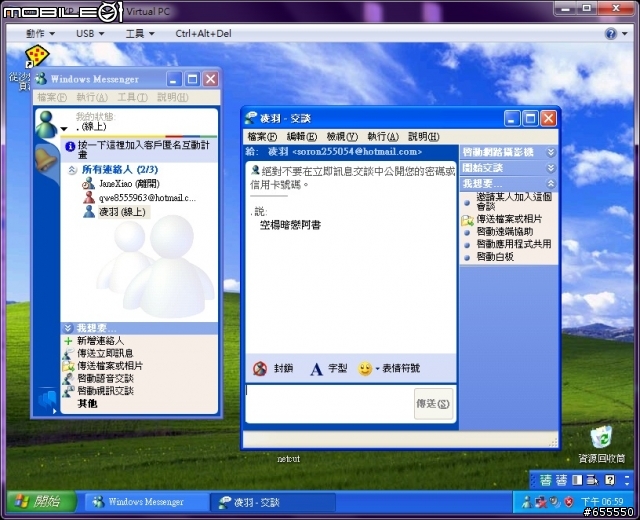
Task: Click the netcut desktop item
Action: 289,459
